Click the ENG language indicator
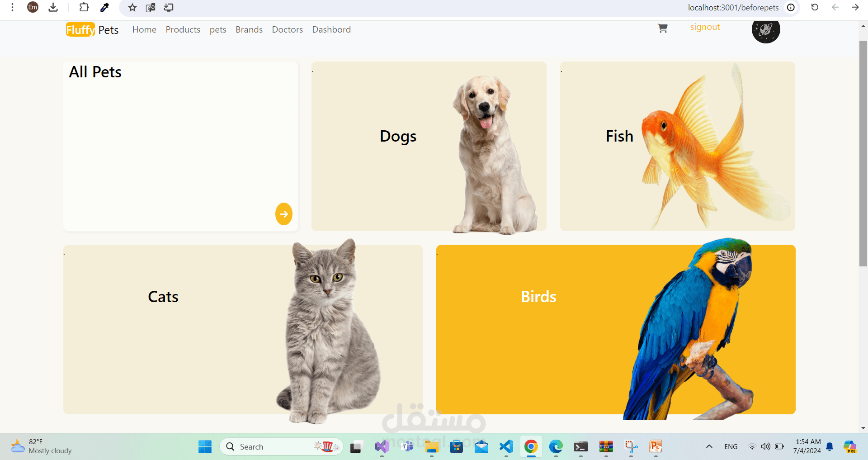Image resolution: width=868 pixels, height=460 pixels. [731, 447]
